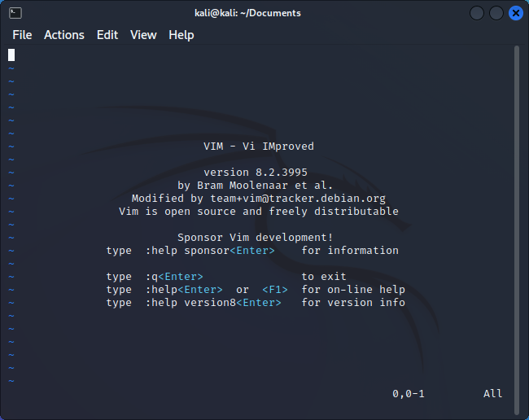This screenshot has height=420, width=529.
Task: Open the Help menu
Action: pos(181,35)
